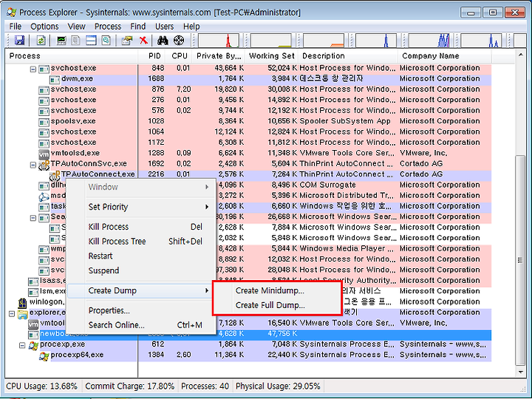This screenshot has width=532, height=399.
Task: Click the dwm.exe process icon
Action: 55,79
